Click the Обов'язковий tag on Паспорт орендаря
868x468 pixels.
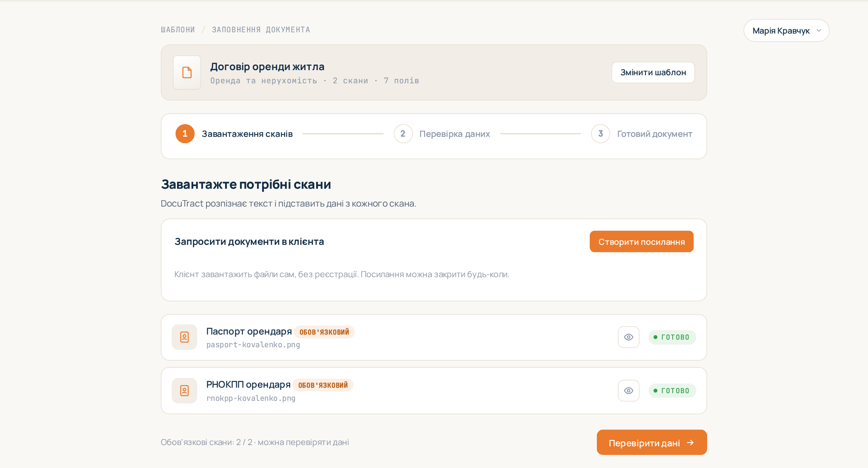coord(324,332)
